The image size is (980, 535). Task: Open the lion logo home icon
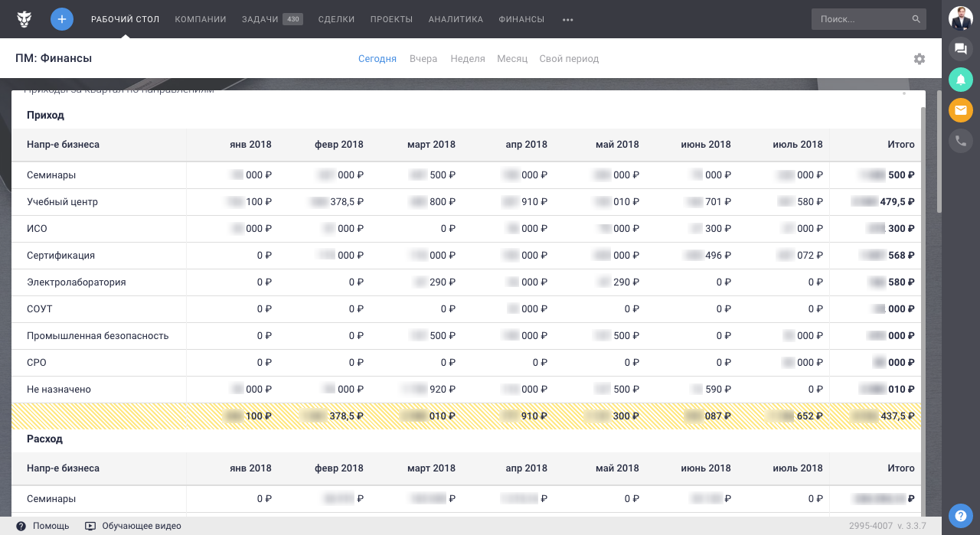pos(25,19)
